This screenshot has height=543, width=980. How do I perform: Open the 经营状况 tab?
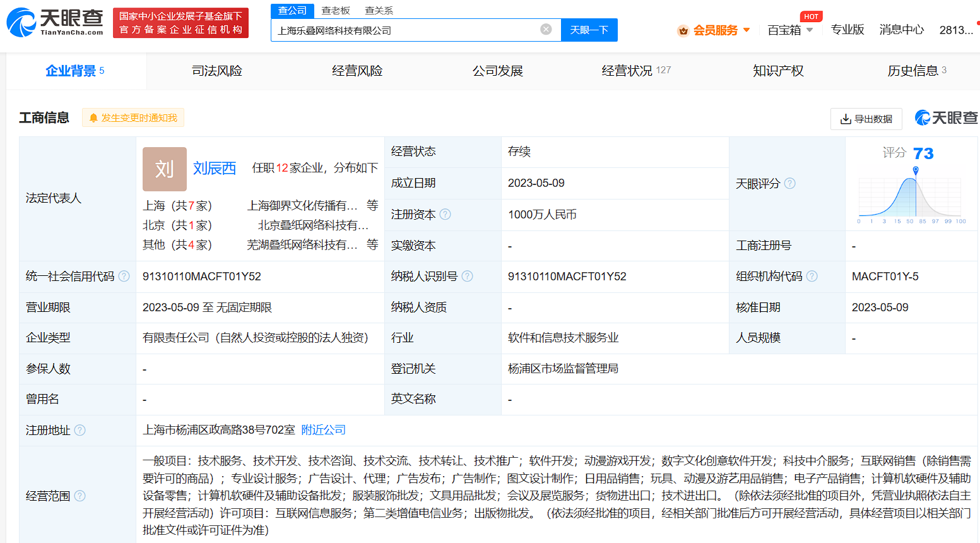pyautogui.click(x=636, y=71)
